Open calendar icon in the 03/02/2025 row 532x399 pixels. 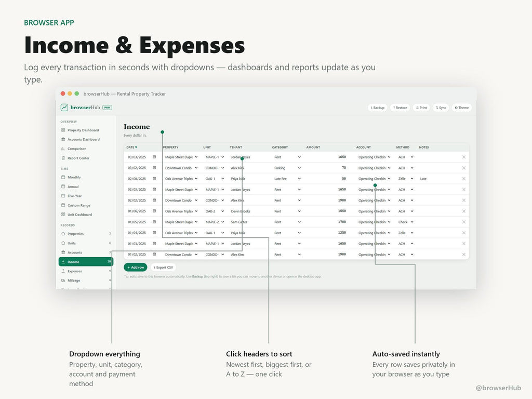point(154,168)
